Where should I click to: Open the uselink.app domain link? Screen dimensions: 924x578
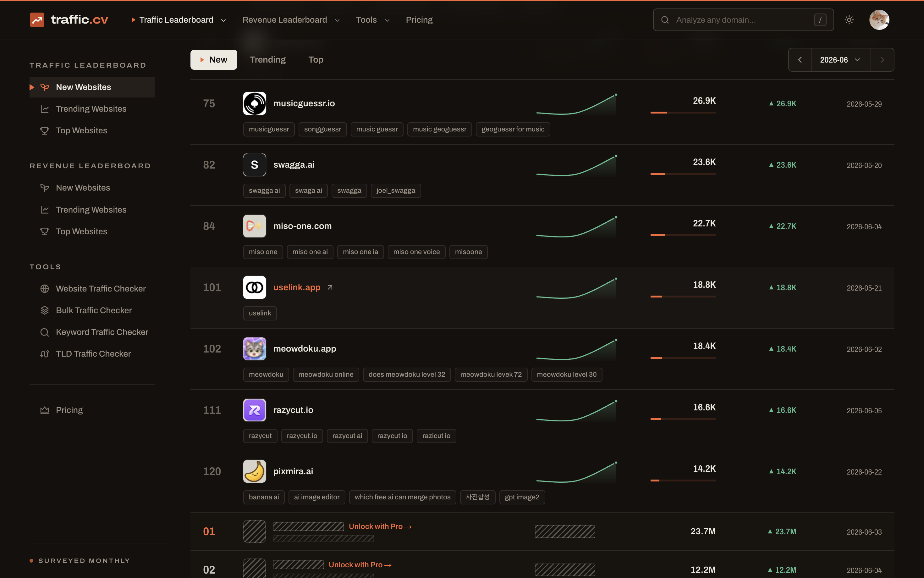(297, 287)
